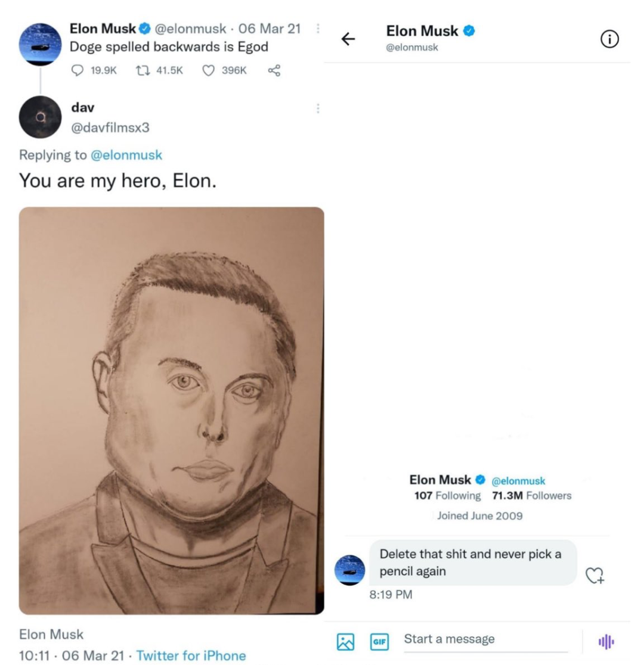Open conversation info with the circled i icon
Image resolution: width=644 pixels, height=665 pixels.
point(609,39)
